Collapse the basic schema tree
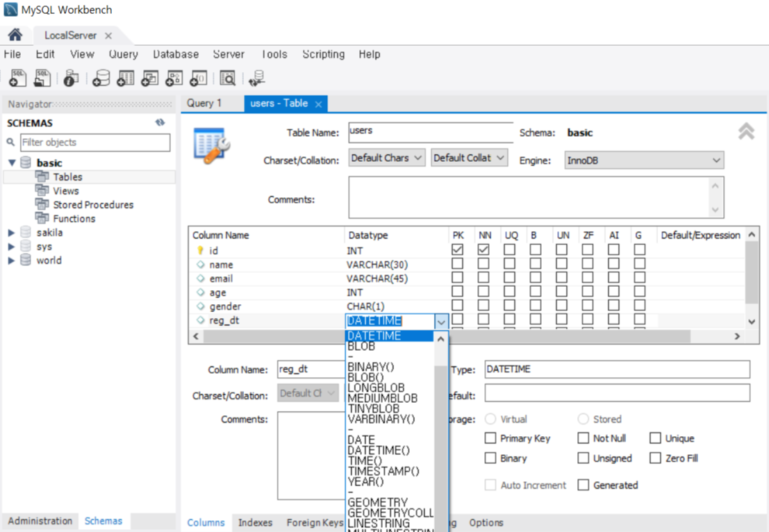 click(12, 163)
